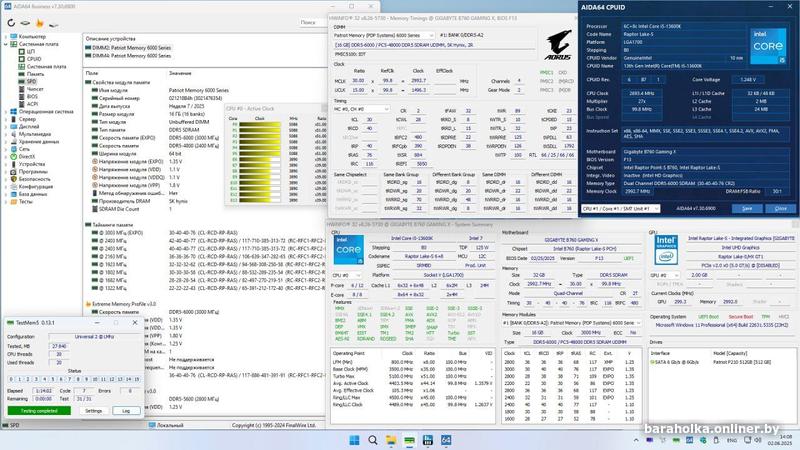The height and width of the screenshot is (450, 800).
Task: Select the Память tree item
Action: pos(35,74)
